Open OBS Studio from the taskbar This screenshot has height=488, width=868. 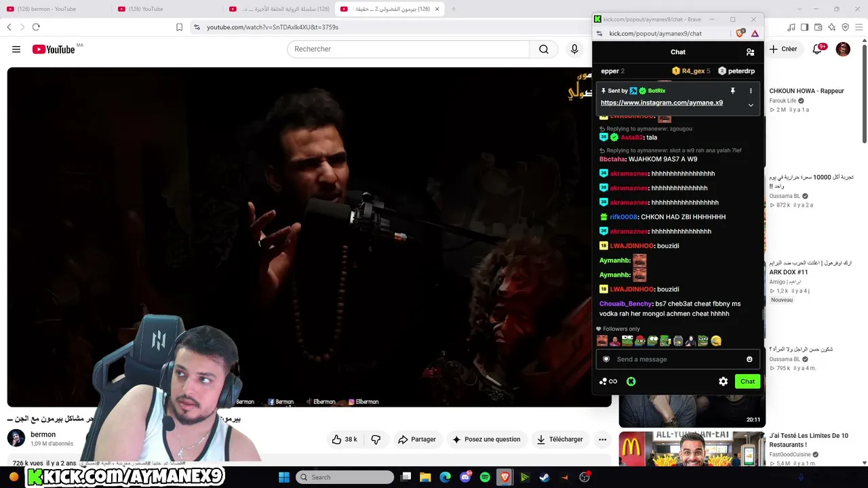[585, 477]
